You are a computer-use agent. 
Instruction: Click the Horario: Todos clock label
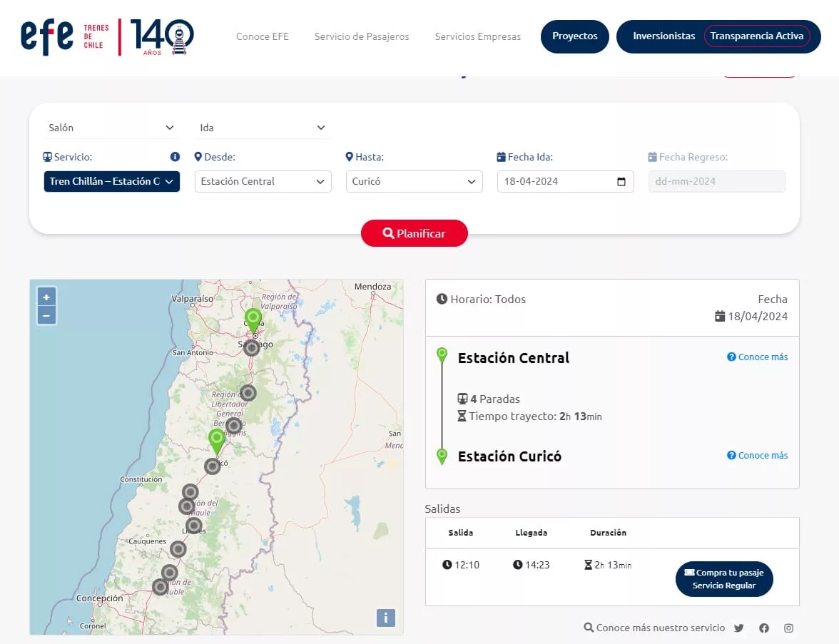[481, 299]
